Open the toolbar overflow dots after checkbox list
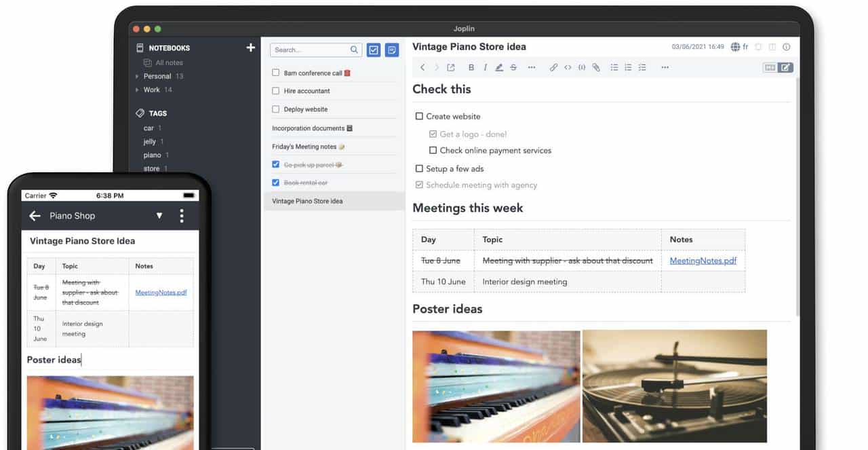This screenshot has width=868, height=450. [x=665, y=67]
